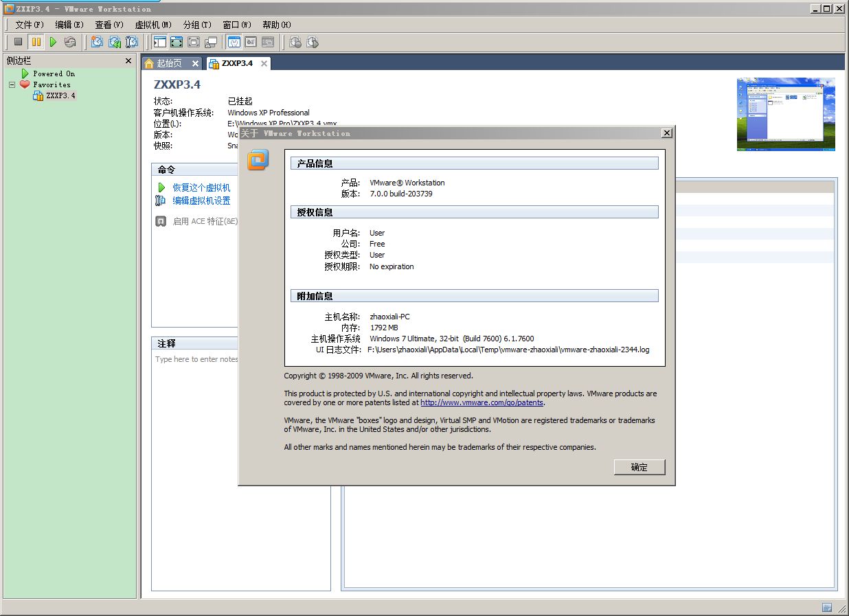Screen dimensions: 849x616
Task: Click the version text 7.0.0 build-203739
Action: point(401,194)
